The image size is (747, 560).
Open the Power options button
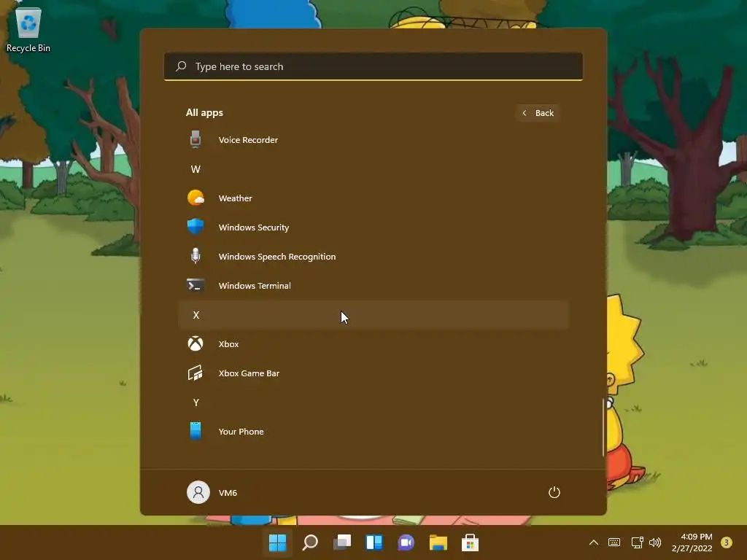point(554,492)
